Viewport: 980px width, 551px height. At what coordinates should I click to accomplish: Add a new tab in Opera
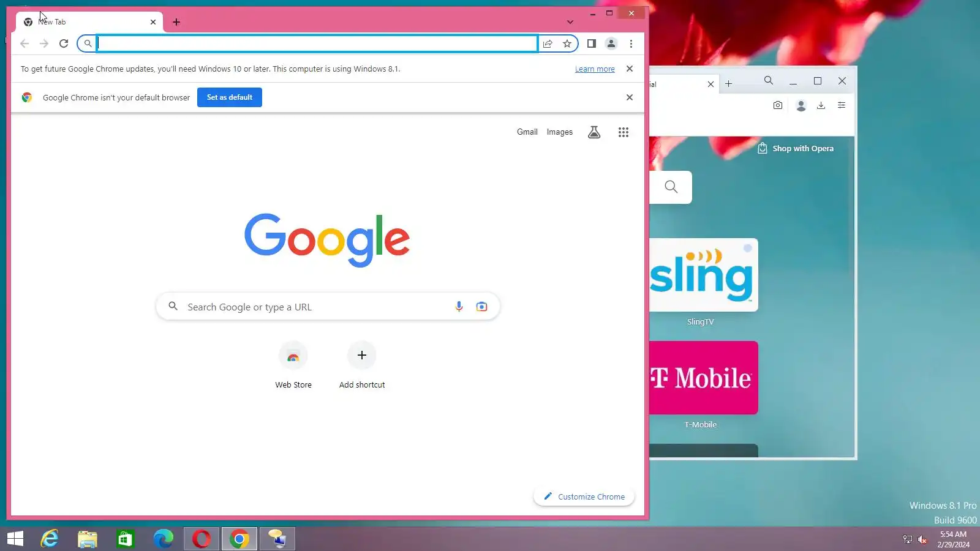click(729, 84)
